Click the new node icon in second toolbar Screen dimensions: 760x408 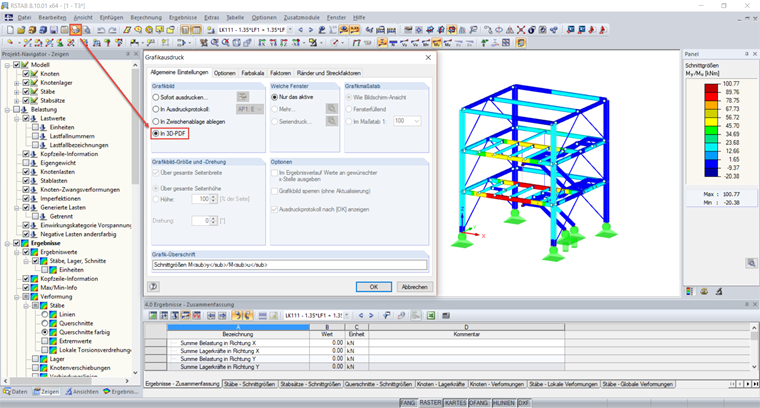(10, 43)
